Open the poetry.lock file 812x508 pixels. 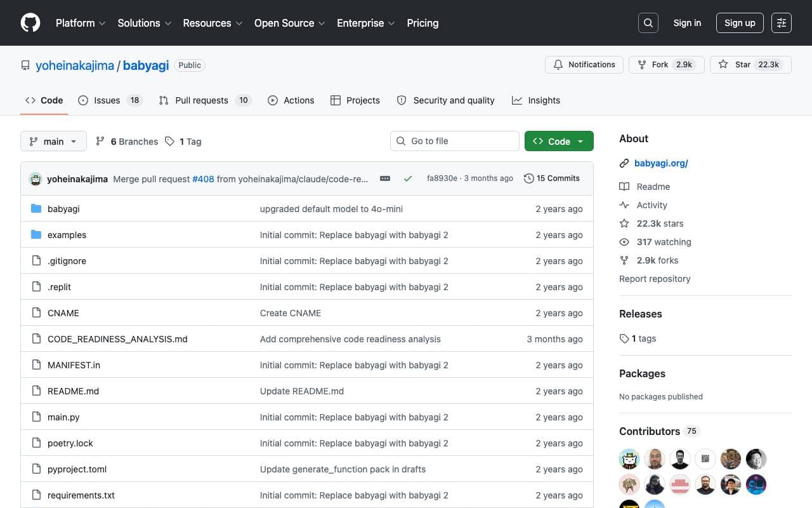point(70,443)
